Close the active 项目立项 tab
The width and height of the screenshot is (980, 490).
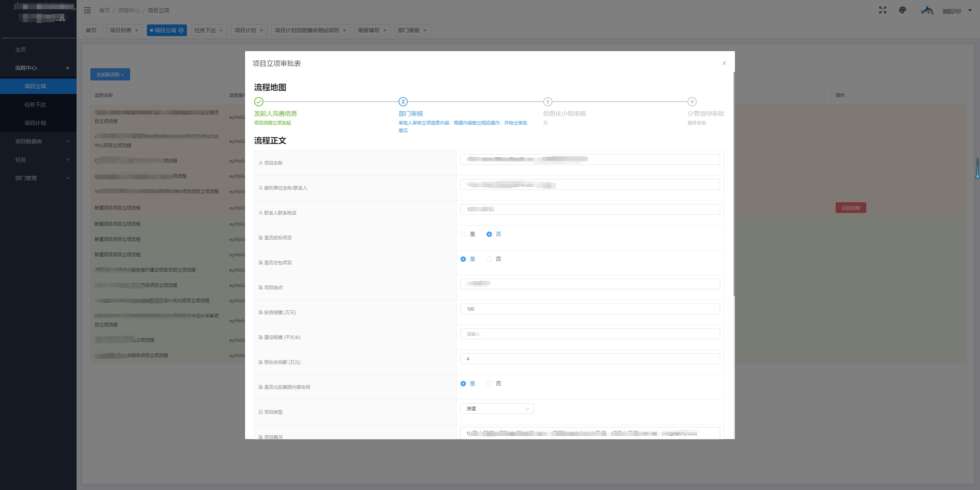coord(181,30)
